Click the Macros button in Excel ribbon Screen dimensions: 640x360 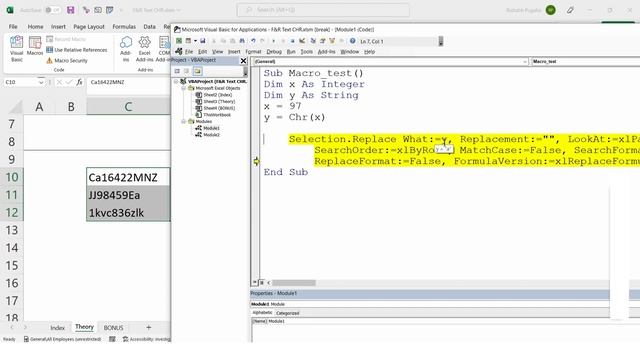[35, 46]
